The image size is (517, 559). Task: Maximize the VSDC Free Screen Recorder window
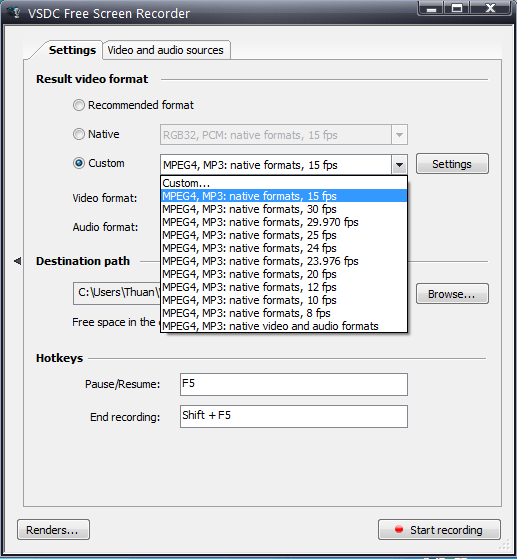click(x=457, y=8)
